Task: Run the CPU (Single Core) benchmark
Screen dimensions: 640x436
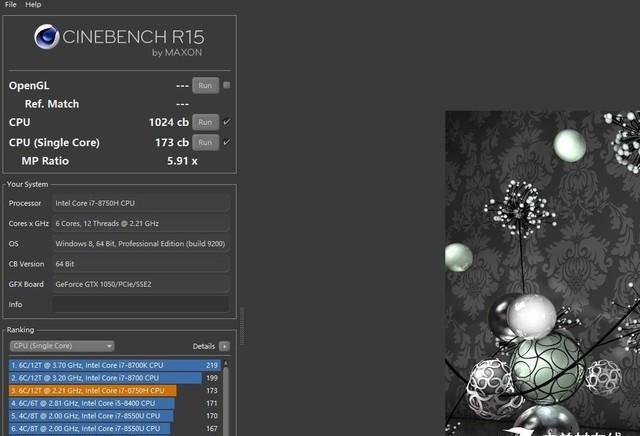Action: [x=205, y=142]
